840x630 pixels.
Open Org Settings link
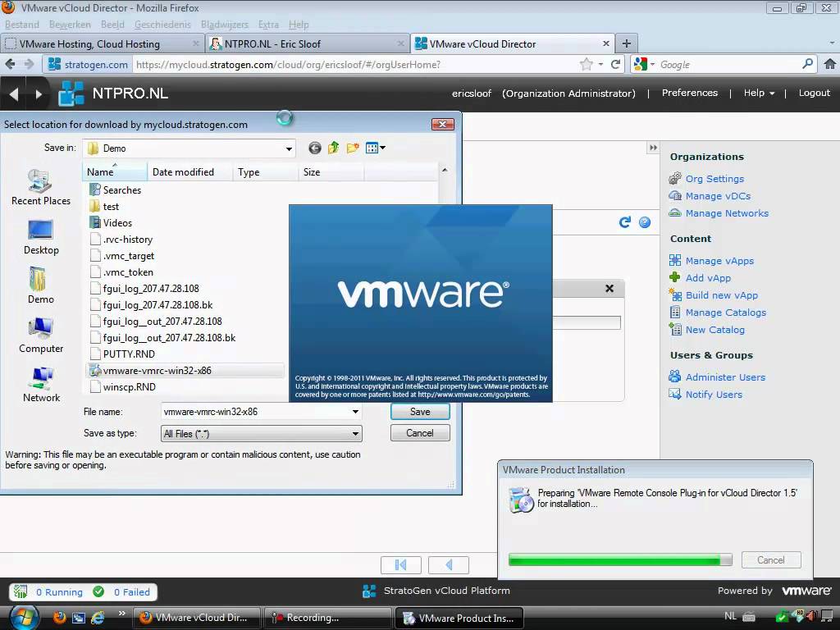click(x=714, y=179)
